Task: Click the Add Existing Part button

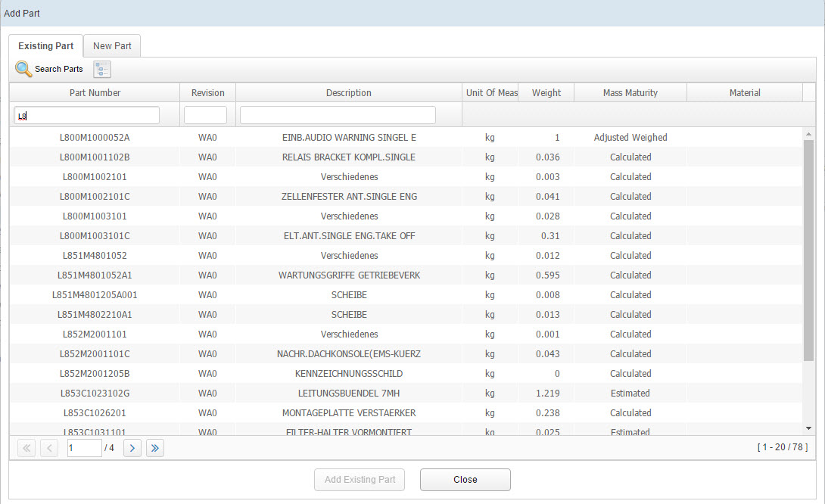Action: (x=360, y=480)
